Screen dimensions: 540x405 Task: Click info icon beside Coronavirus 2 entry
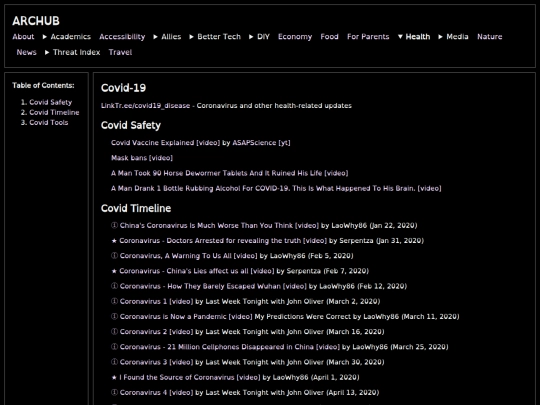(114, 331)
